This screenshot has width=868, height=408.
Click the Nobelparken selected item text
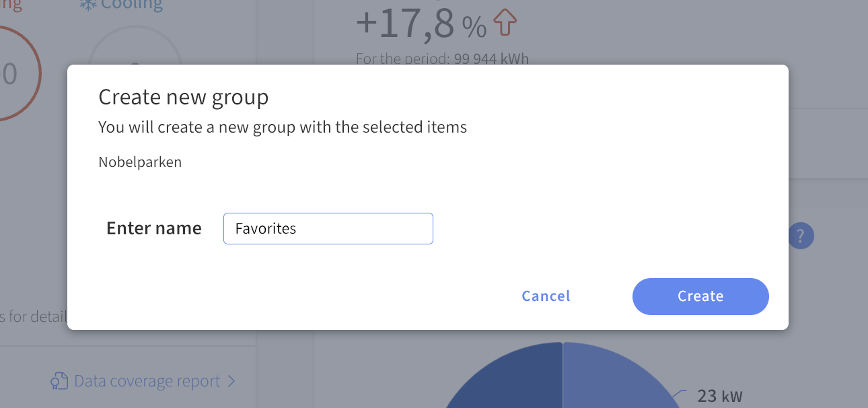(x=140, y=162)
